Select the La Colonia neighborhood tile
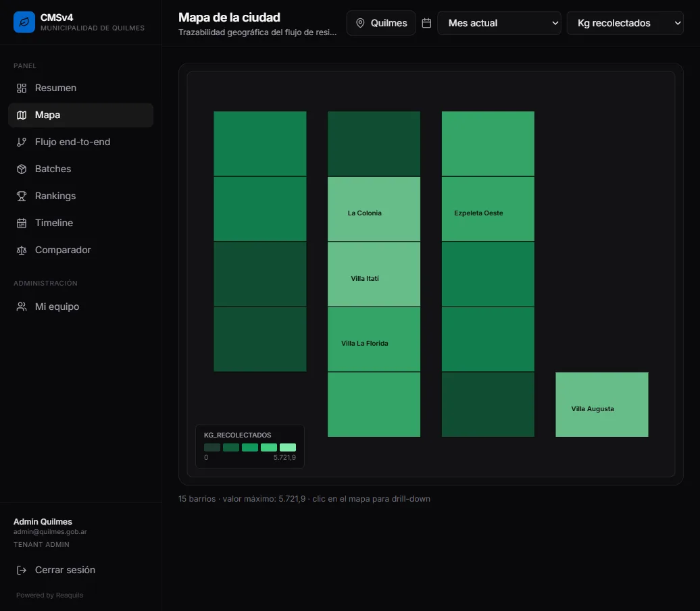 click(x=374, y=209)
